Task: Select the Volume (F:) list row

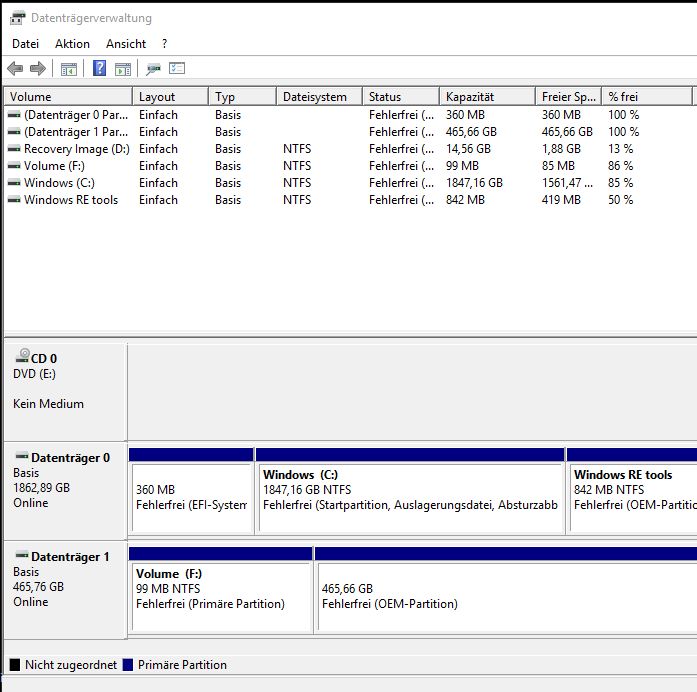Action: (x=348, y=166)
